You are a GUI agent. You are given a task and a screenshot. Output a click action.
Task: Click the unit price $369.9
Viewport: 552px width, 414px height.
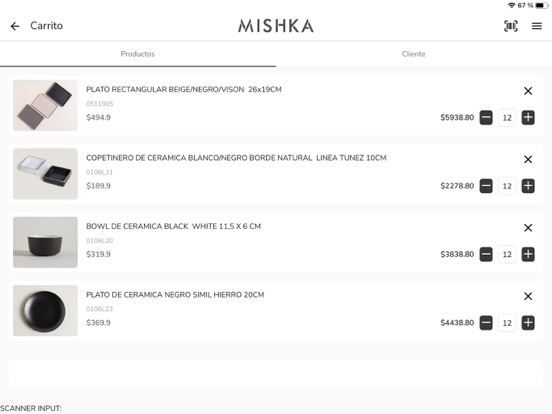(98, 322)
